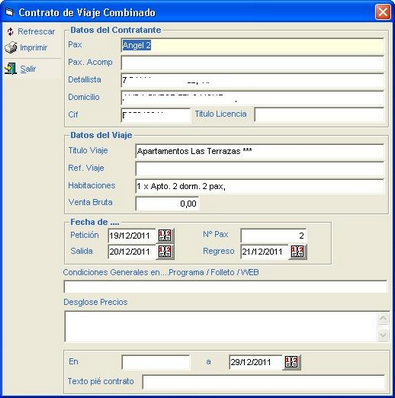Click the Titulo Licencia input field
395x398 pixels.
point(319,115)
